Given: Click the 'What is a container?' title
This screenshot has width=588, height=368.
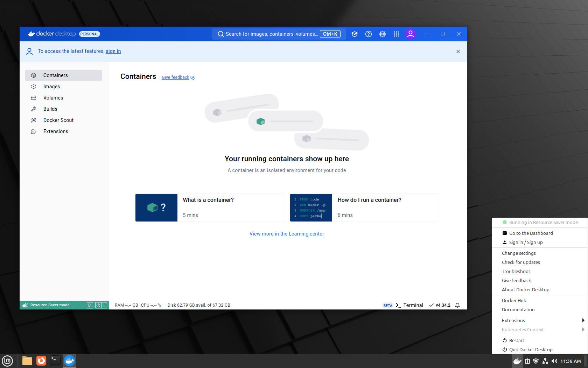Looking at the screenshot, I should [208, 200].
